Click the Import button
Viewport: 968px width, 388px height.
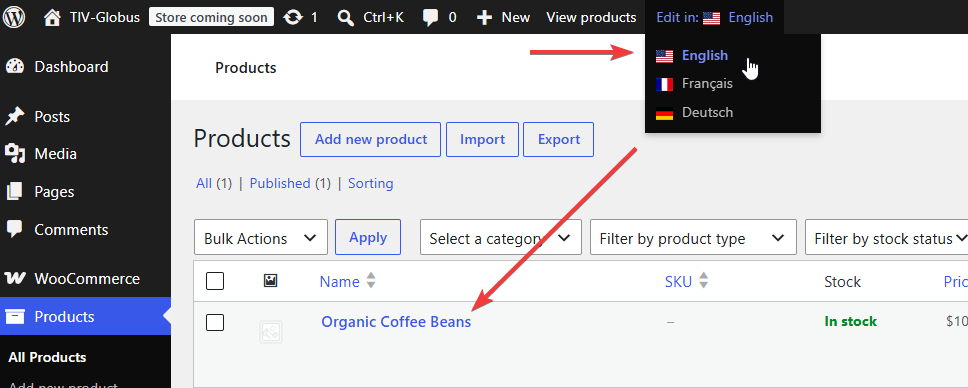point(482,140)
